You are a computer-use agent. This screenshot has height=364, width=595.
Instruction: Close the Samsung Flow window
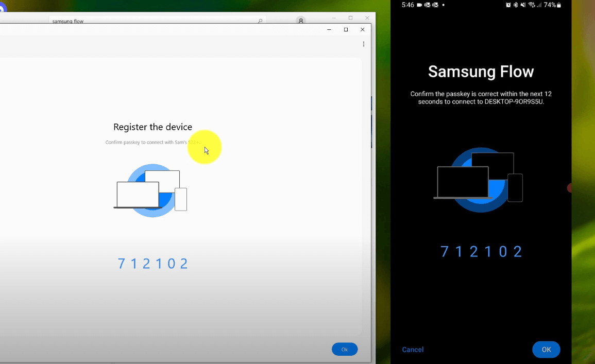coord(362,29)
